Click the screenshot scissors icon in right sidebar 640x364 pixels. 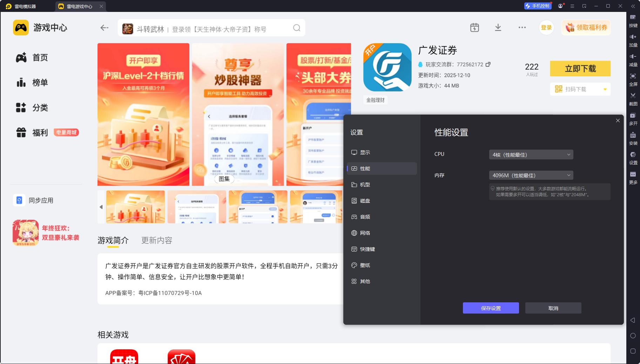(x=633, y=96)
